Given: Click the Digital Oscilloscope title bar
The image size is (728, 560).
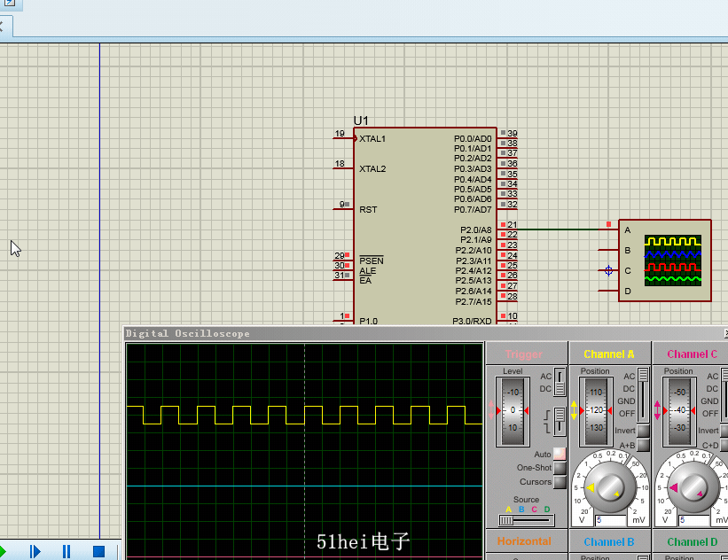Looking at the screenshot, I should click(x=425, y=333).
